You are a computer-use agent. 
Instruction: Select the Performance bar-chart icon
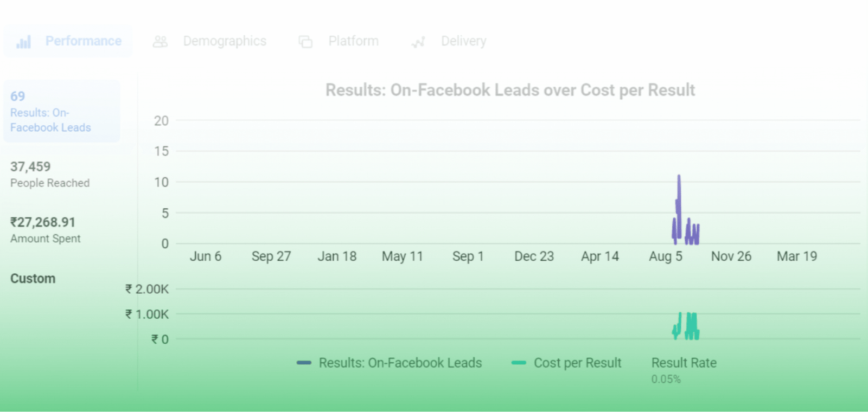[x=23, y=41]
